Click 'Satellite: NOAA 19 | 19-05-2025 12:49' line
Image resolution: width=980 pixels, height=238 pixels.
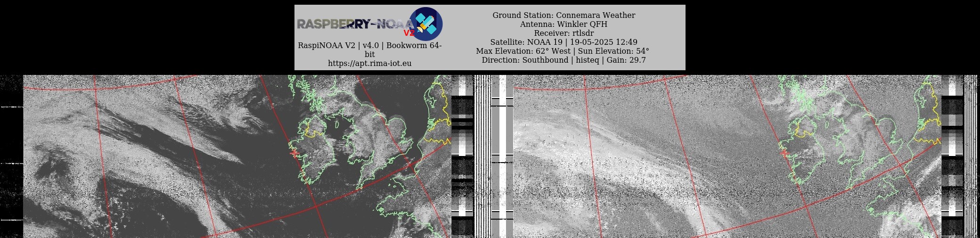pyautogui.click(x=564, y=42)
